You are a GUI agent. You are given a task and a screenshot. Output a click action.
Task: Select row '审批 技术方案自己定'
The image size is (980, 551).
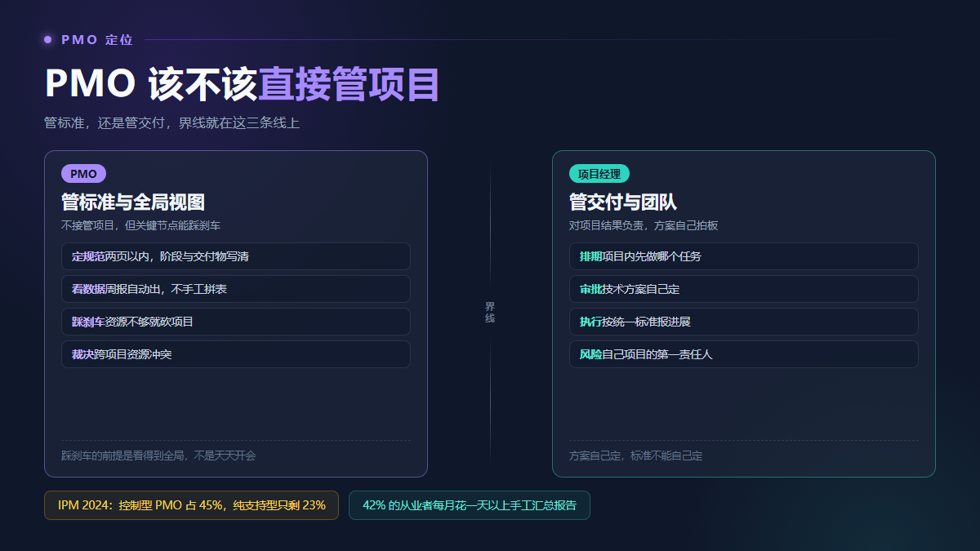[744, 289]
